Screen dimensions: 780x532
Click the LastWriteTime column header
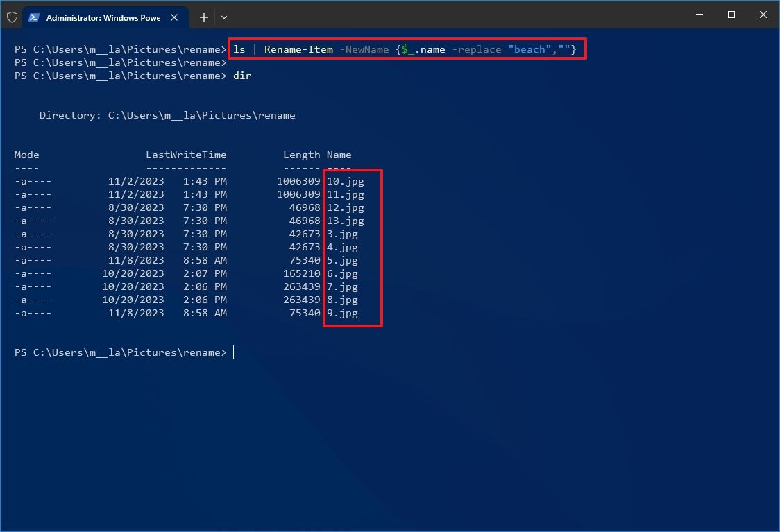(x=186, y=155)
